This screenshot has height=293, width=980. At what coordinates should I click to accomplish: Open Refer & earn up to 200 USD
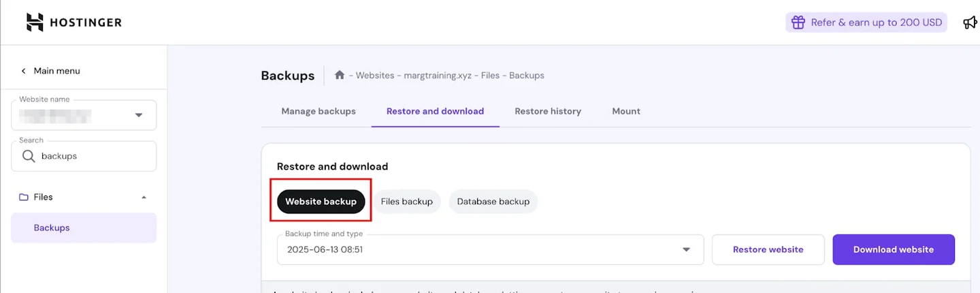(866, 22)
